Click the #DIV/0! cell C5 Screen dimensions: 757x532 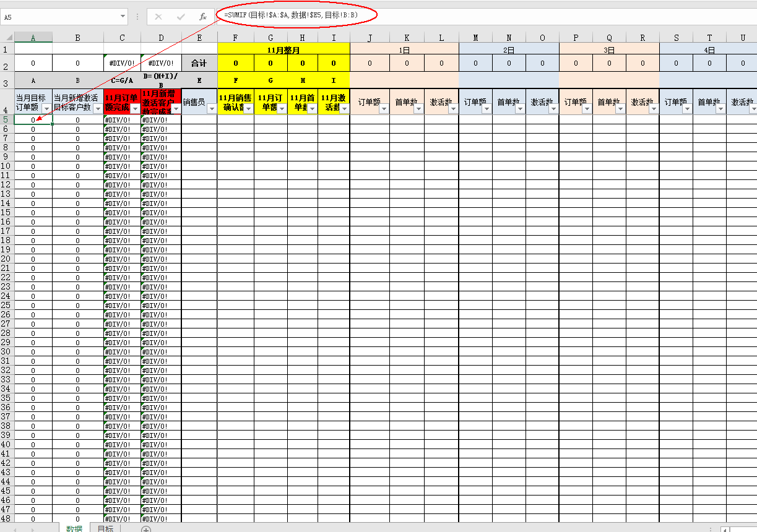122,119
